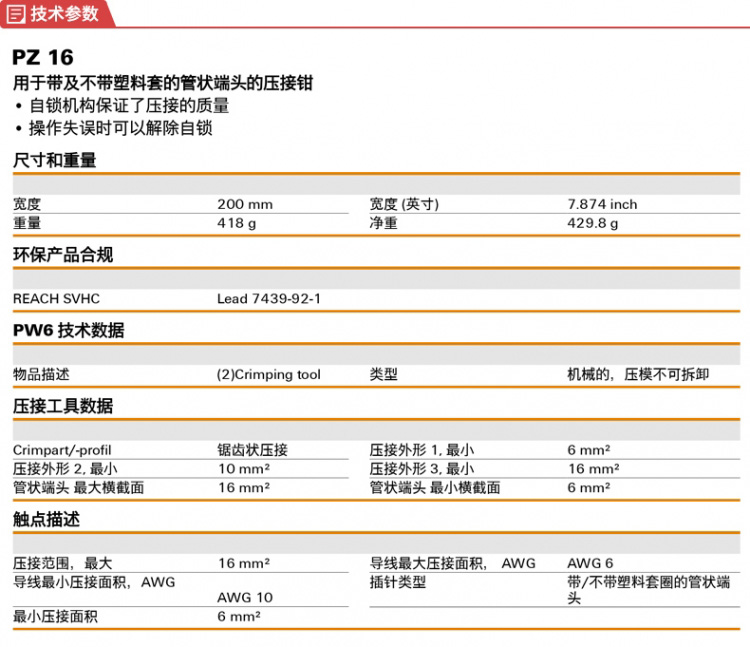Click the 用于带及不带塑料套的管状端头的压接钳 description line

click(x=163, y=83)
